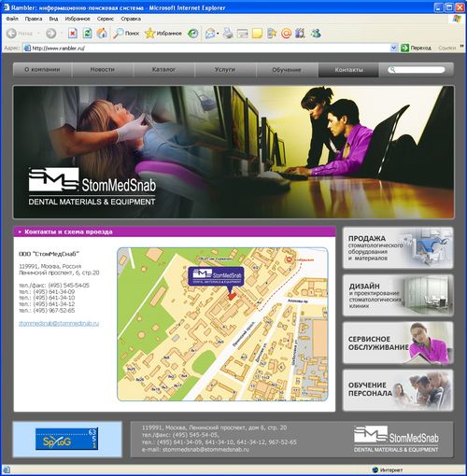The height and width of the screenshot is (476, 467).
Task: Select the Контакты site tab
Action: [x=348, y=70]
